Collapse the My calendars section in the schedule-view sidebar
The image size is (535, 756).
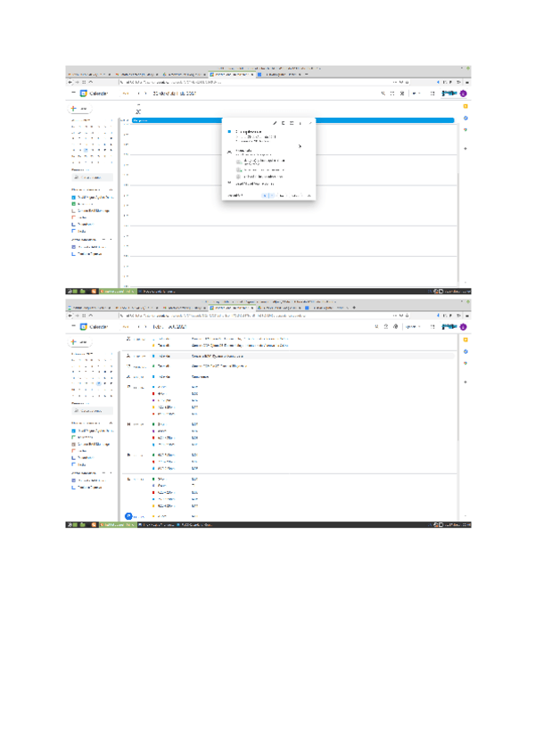(x=111, y=423)
